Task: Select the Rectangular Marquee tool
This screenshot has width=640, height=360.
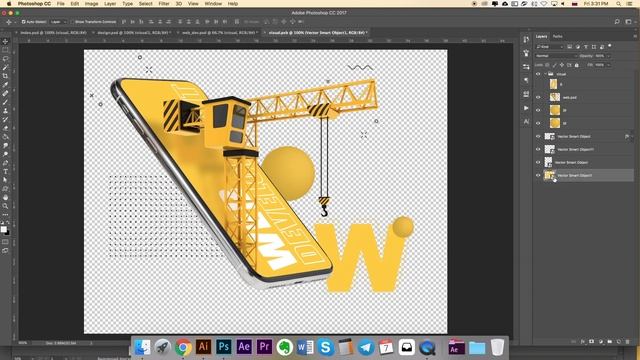Action: click(5, 50)
